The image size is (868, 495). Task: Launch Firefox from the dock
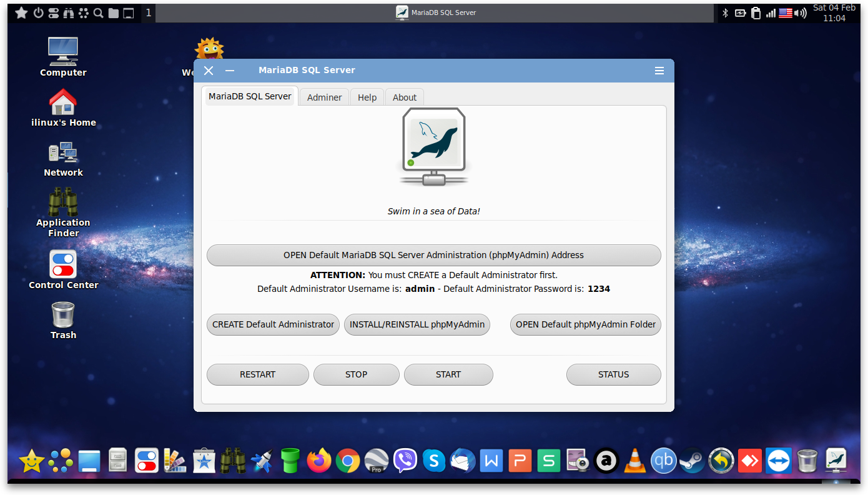(319, 461)
